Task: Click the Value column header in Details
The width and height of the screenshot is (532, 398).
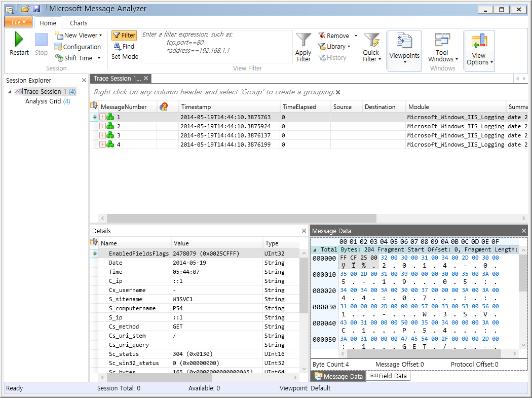Action: pos(217,243)
